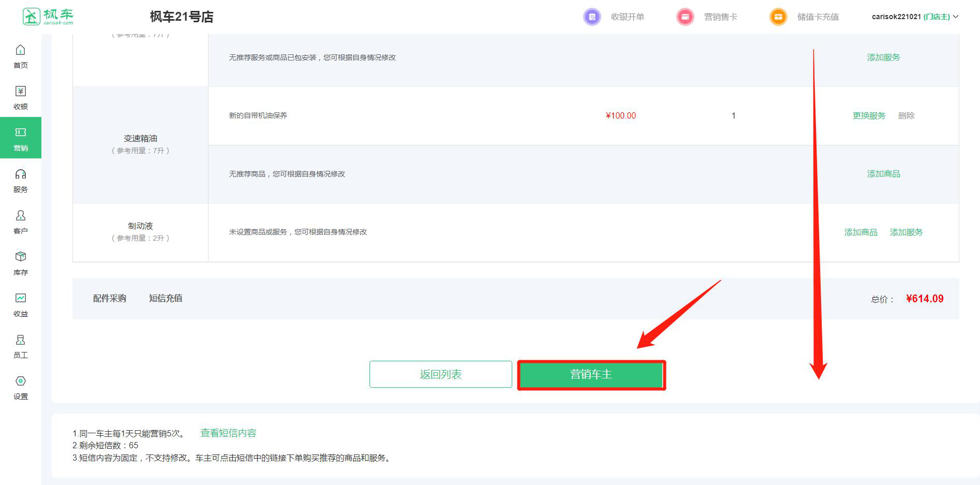Open the 收银 cashier icon in sidebar

(x=21, y=91)
